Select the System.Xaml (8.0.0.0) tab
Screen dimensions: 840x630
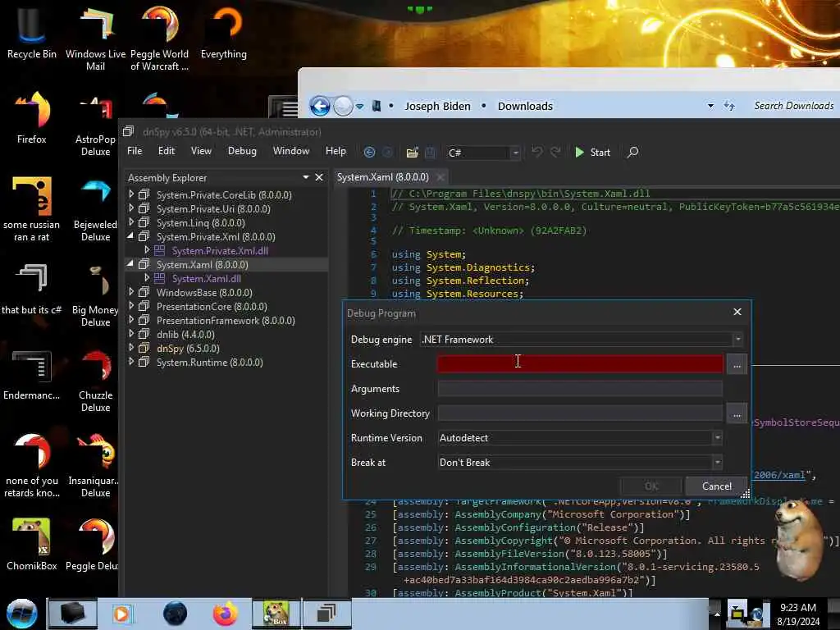coord(382,177)
